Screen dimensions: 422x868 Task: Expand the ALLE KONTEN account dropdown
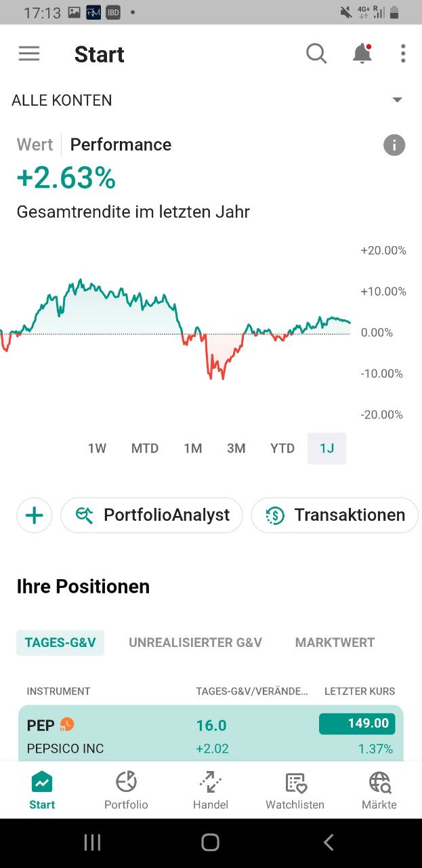[397, 100]
